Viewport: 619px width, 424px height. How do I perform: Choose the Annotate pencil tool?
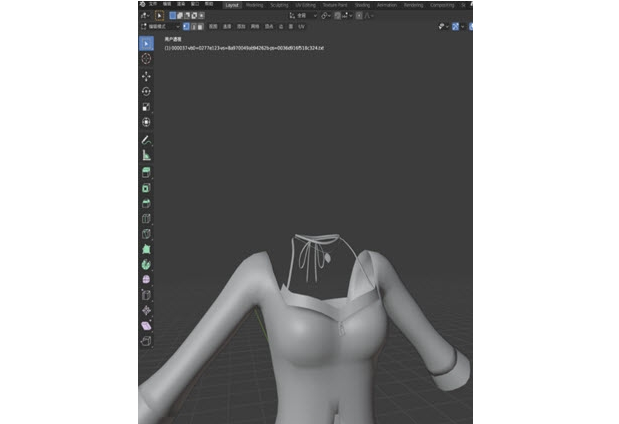tap(146, 139)
